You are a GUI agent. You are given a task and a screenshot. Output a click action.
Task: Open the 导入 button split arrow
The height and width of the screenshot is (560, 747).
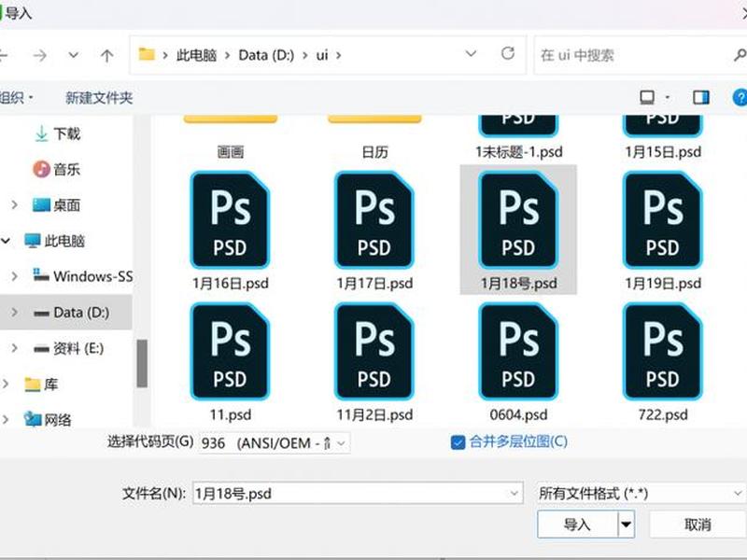click(626, 525)
